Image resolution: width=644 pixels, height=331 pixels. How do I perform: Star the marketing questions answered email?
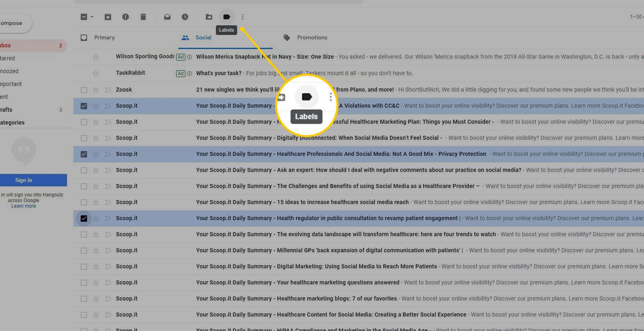[x=96, y=283]
